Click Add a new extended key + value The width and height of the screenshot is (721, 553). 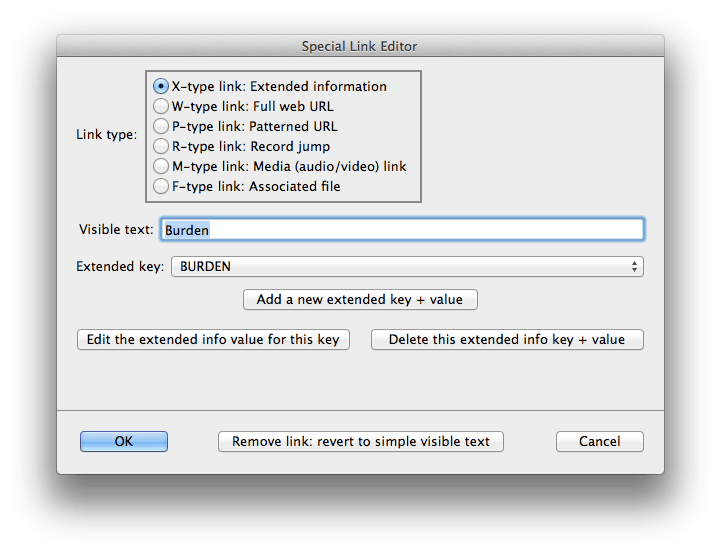[360, 300]
